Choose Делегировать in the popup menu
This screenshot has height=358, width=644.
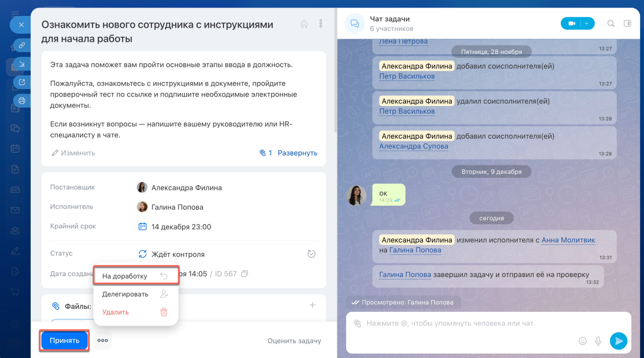[x=125, y=294]
